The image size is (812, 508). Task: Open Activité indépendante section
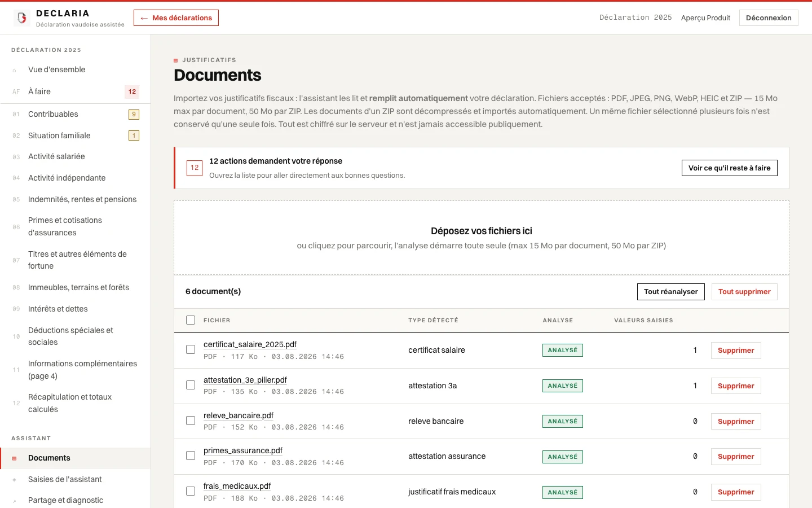[75, 178]
